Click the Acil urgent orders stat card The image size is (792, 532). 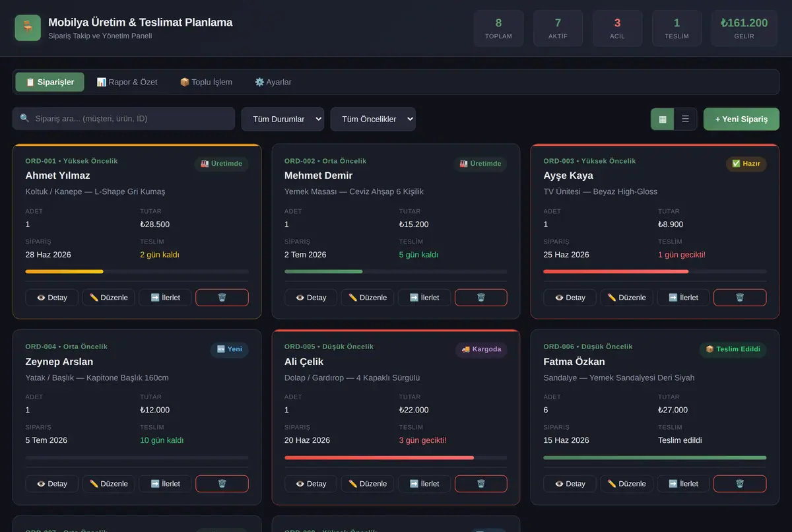coord(617,28)
